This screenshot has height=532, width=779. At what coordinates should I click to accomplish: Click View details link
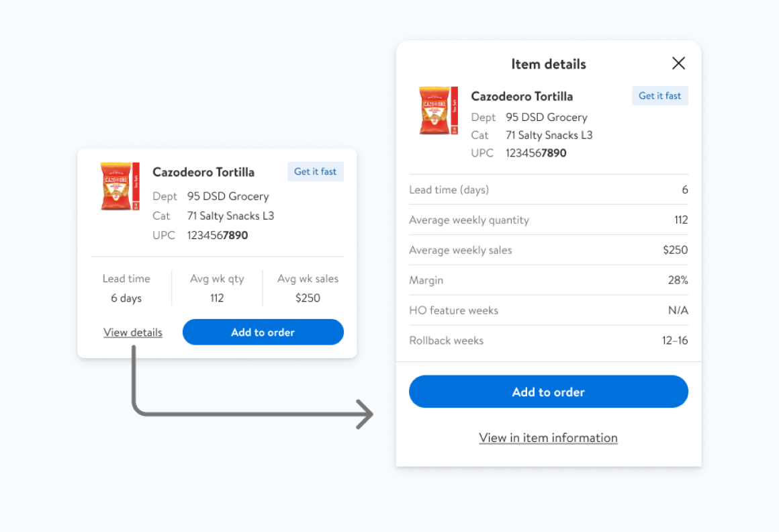(x=133, y=332)
